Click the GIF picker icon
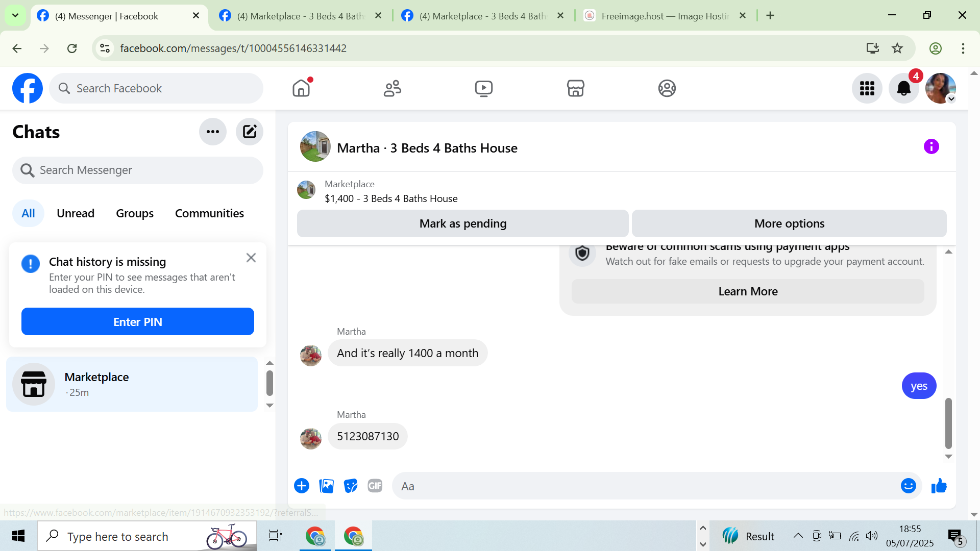 tap(375, 486)
